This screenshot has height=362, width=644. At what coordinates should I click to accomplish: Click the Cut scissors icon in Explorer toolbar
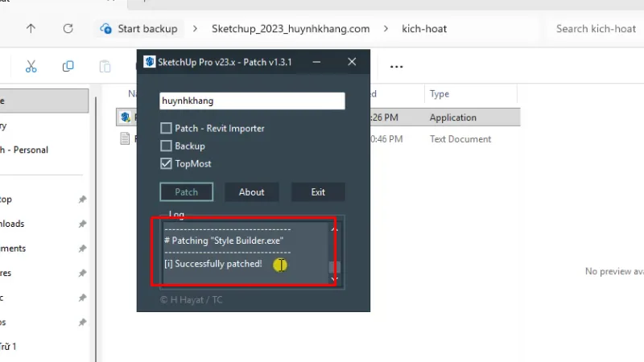click(31, 67)
